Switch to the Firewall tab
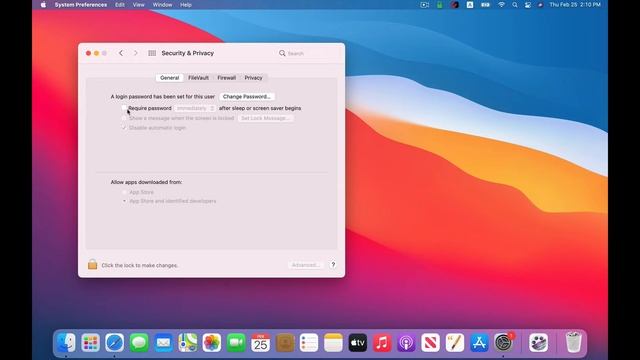Screen dimensions: 640x360 tap(227, 78)
